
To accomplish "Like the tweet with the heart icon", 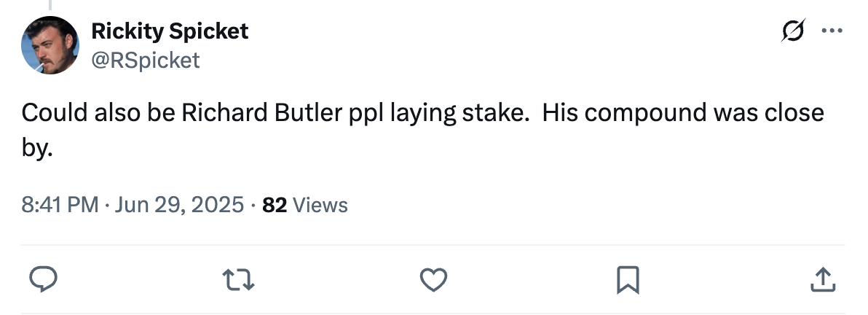I will point(434,279).
